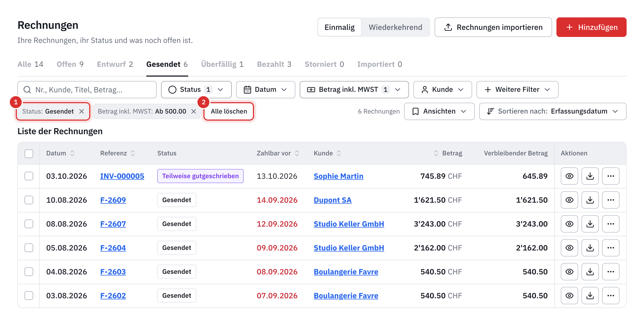Expand Weitere Filter options
Screen dimensions: 644x326
pyautogui.click(x=517, y=90)
